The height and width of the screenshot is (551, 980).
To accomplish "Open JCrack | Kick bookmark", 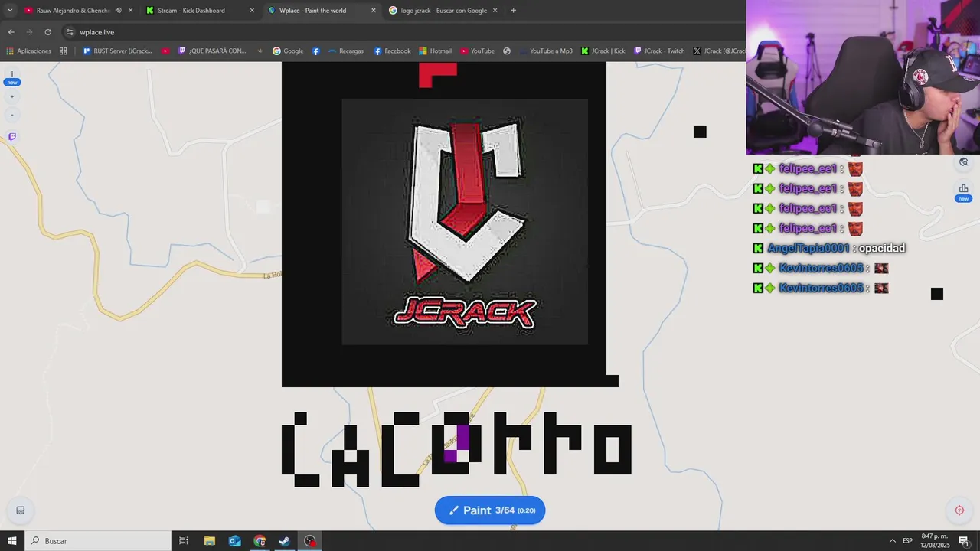I will tap(603, 51).
